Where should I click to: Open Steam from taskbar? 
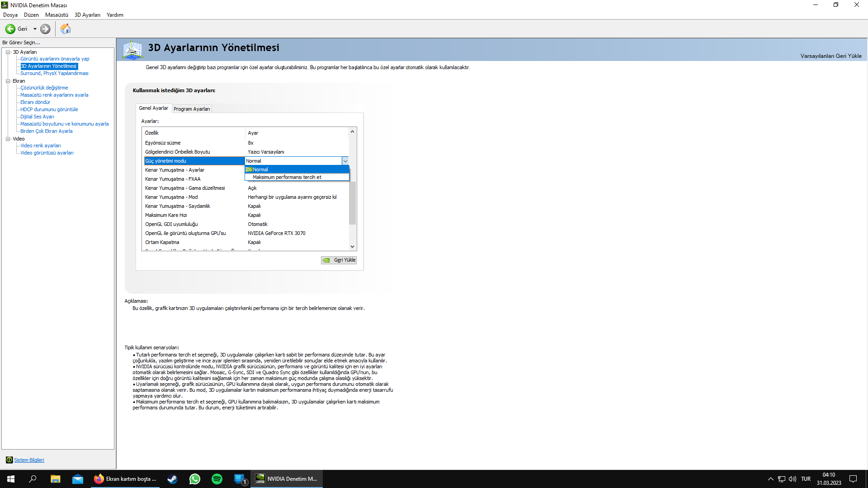(x=172, y=479)
